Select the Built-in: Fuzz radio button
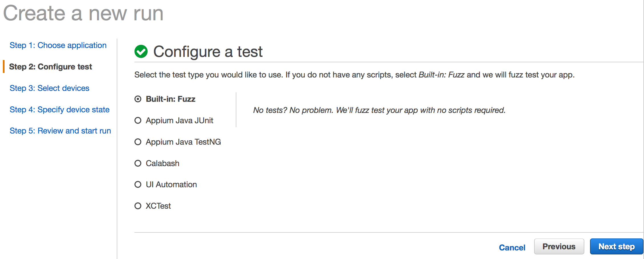The width and height of the screenshot is (644, 259). pyautogui.click(x=138, y=99)
